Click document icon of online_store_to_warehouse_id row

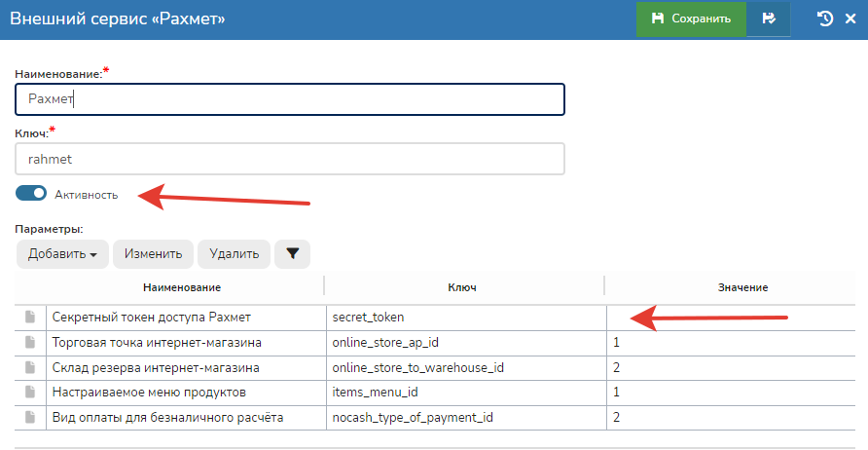[x=30, y=367]
